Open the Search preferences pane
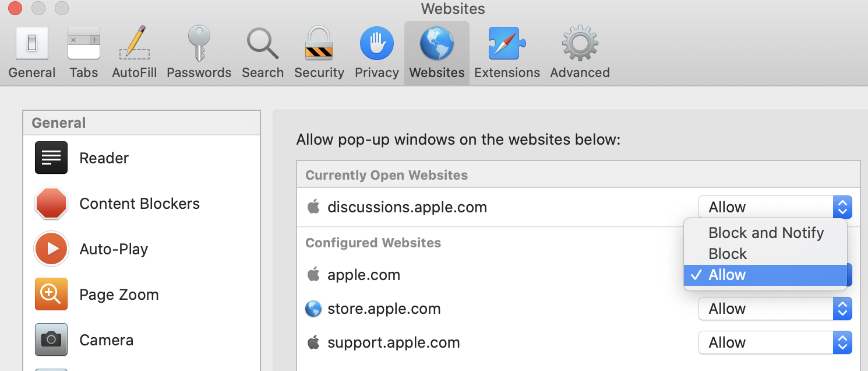 263,52
